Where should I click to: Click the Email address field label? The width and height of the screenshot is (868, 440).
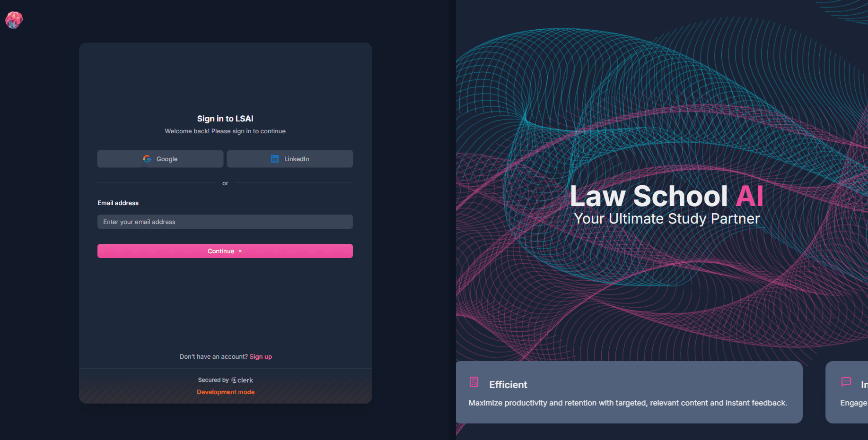click(x=118, y=203)
